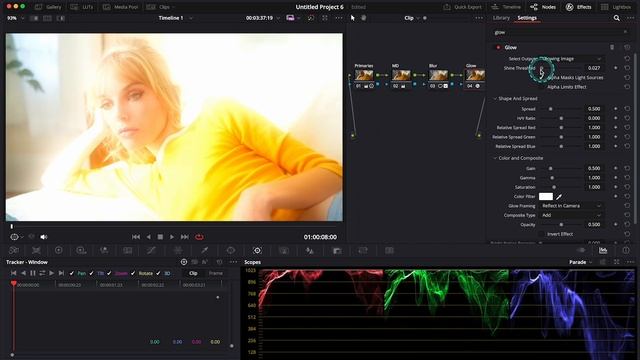The height and width of the screenshot is (360, 640).
Task: Enable the Invert Effect checkbox
Action: click(542, 234)
